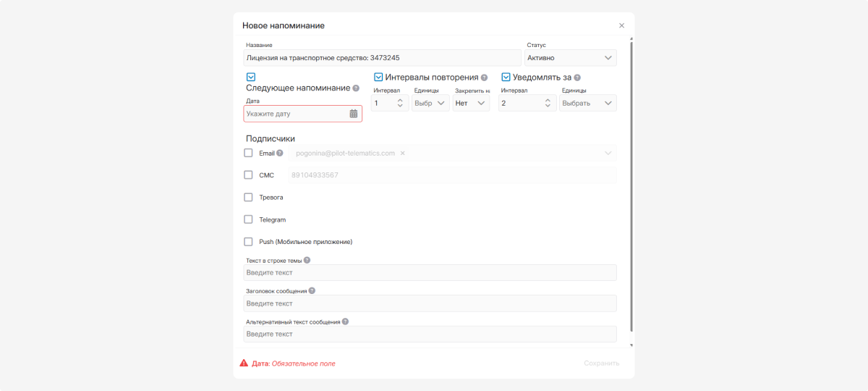Click help icon next to Следующее напоминание

356,88
